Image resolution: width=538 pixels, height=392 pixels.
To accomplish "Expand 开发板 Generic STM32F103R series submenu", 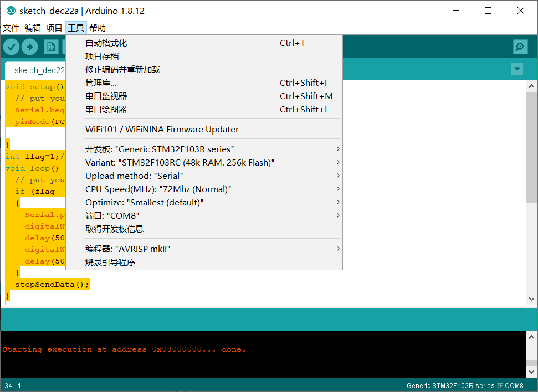I will click(204, 149).
